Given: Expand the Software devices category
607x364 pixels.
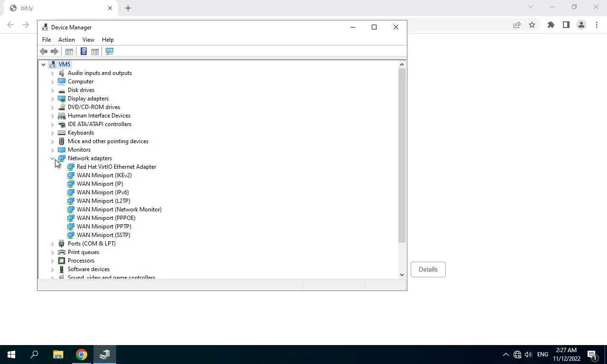Looking at the screenshot, I should click(52, 269).
